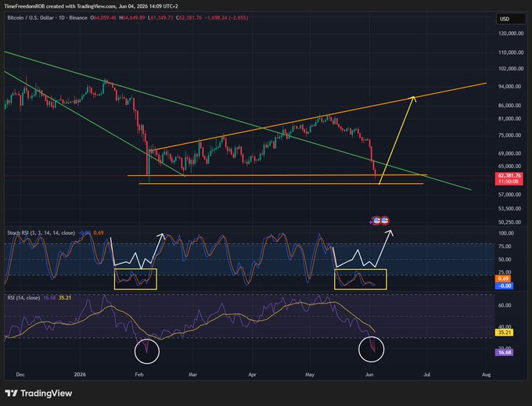The height and width of the screenshot is (406, 532).
Task: Click the RSI legend value 35.21
Action: click(x=65, y=298)
